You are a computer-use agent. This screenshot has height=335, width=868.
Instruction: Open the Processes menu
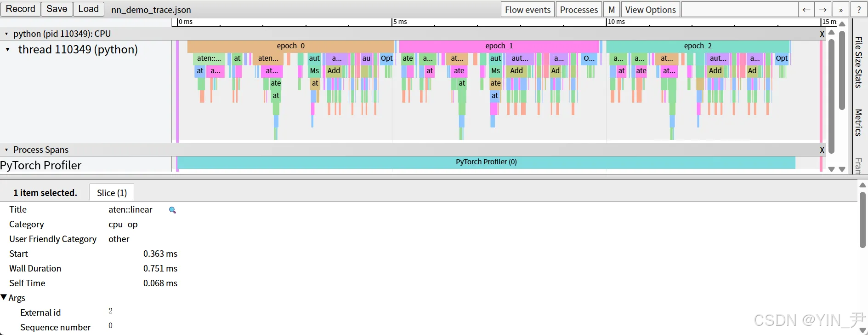click(x=579, y=10)
